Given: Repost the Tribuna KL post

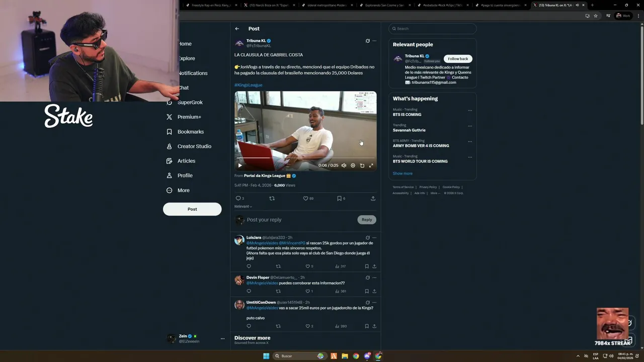Looking at the screenshot, I should [272, 199].
